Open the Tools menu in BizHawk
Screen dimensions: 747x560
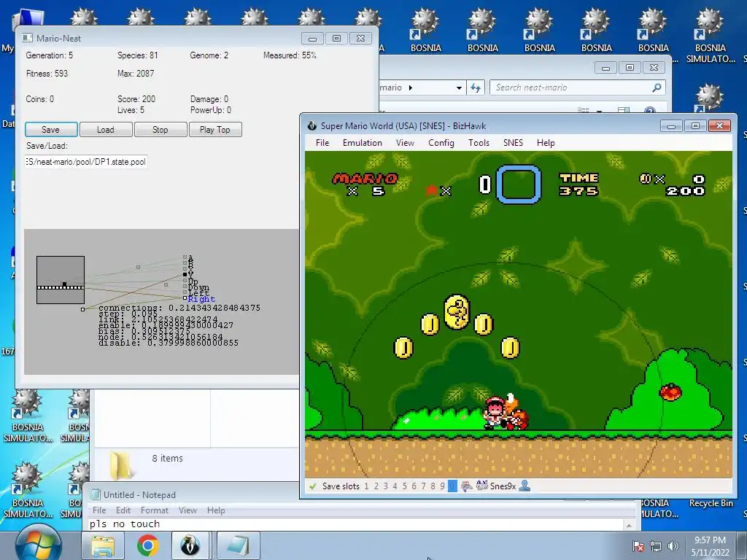pyautogui.click(x=479, y=143)
